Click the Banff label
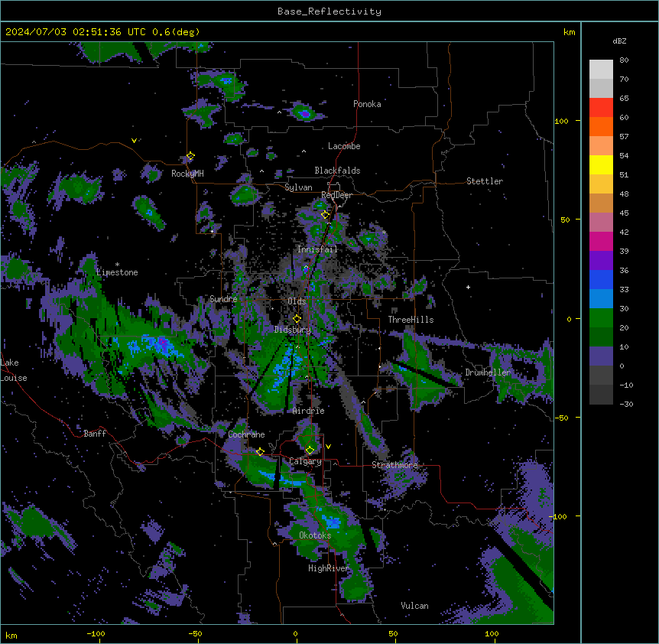The width and height of the screenshot is (659, 644). pyautogui.click(x=95, y=434)
